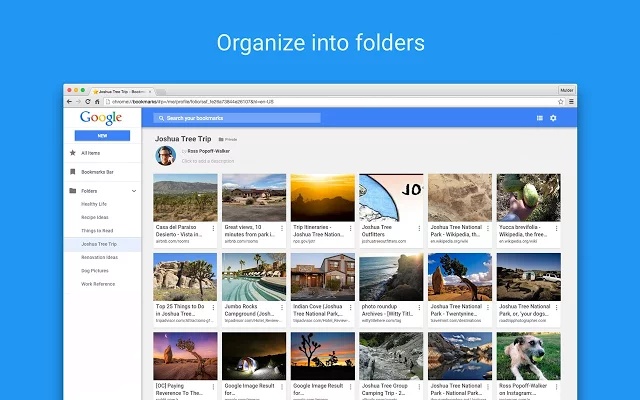
Task: Open the Jumbo Rocks pool thumbnail
Action: tap(254, 277)
